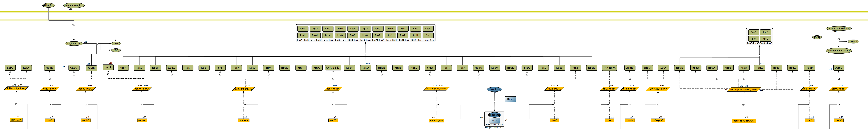Click the GadX protein node
The width and height of the screenshot is (868, 135).
coord(171,68)
